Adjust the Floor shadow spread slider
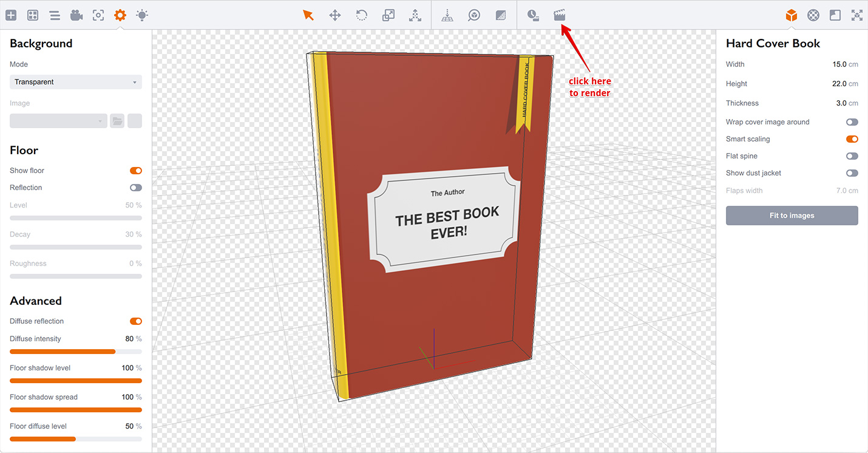The image size is (868, 453). point(76,410)
